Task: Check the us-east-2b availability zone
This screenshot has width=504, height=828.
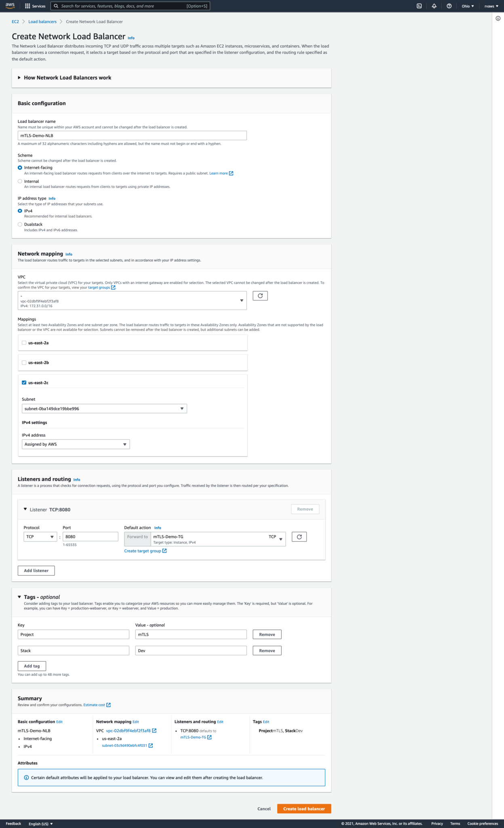Action: 24,363
